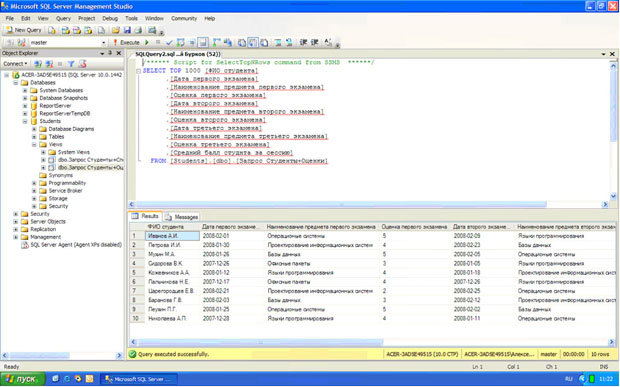Collapse the SELECT statement outline in editor
The image size is (620, 387).
pyautogui.click(x=138, y=71)
